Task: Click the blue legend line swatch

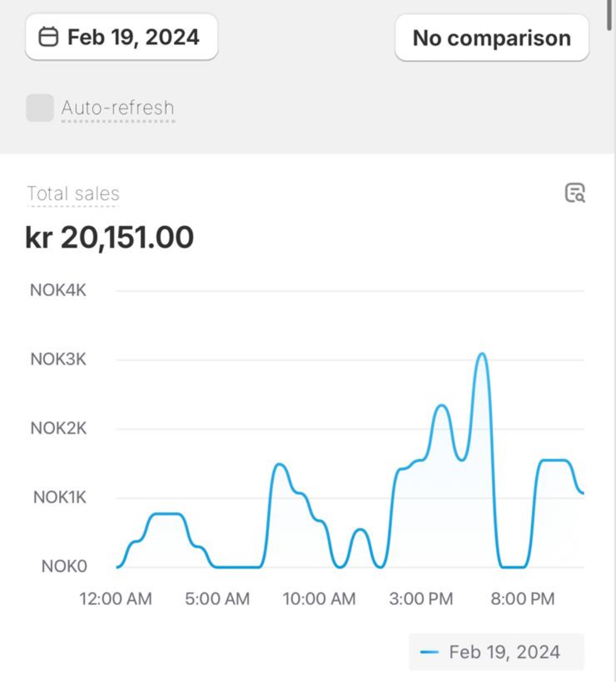Action: [x=430, y=653]
